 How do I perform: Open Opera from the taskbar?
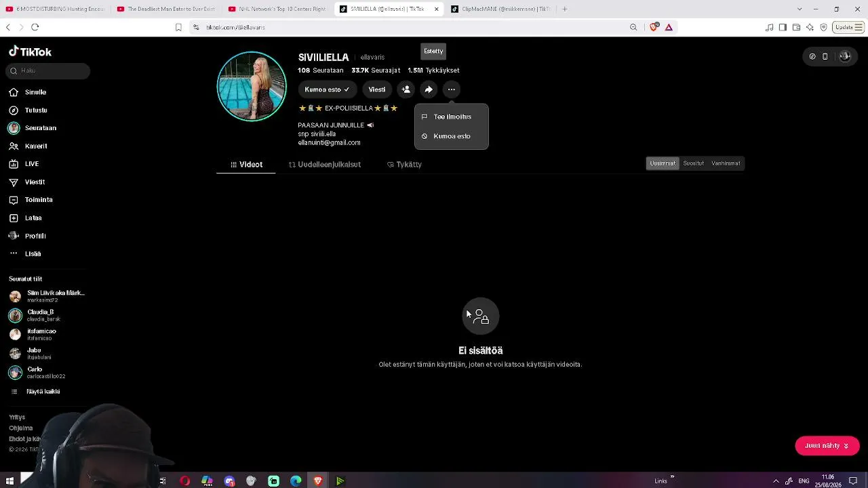(184, 481)
